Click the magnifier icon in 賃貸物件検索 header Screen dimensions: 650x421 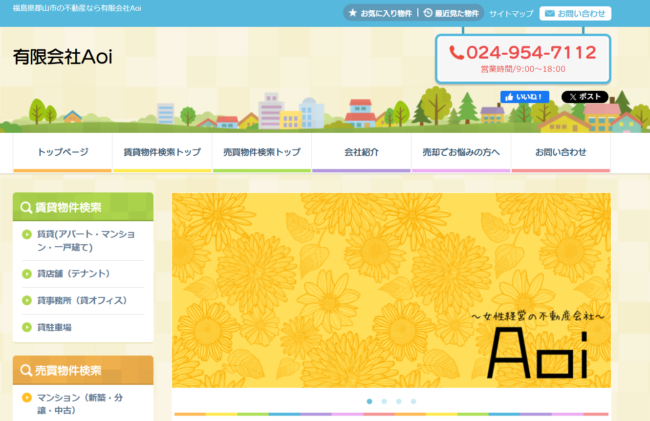[26, 207]
